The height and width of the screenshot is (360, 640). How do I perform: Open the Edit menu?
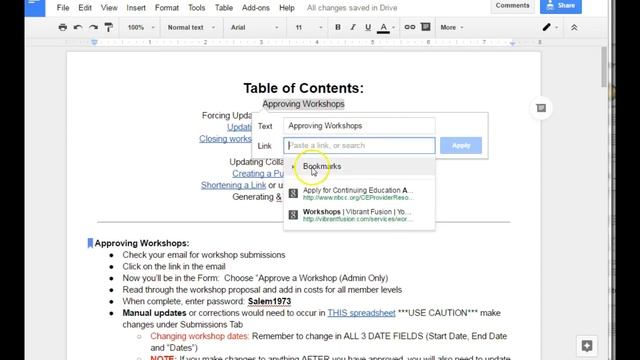[85, 8]
